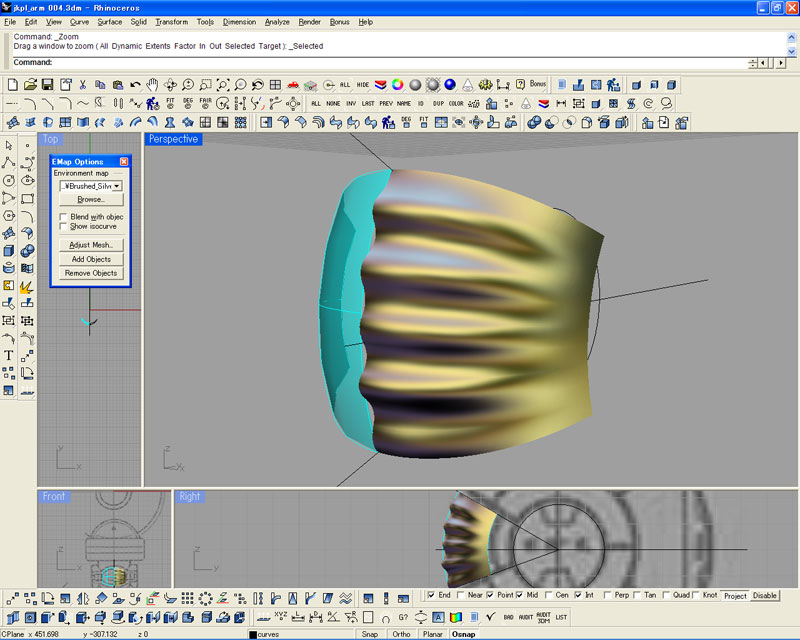Image resolution: width=800 pixels, height=640 pixels.
Task: Select the Text tool in left sidebar
Action: 9,355
